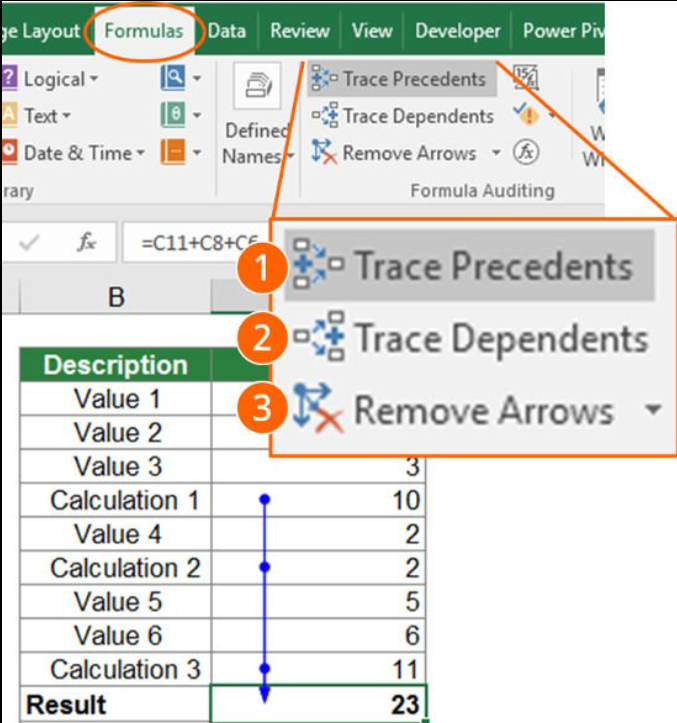Click the Error Checking warning icon
Image resolution: width=677 pixels, height=723 pixels.
click(527, 114)
